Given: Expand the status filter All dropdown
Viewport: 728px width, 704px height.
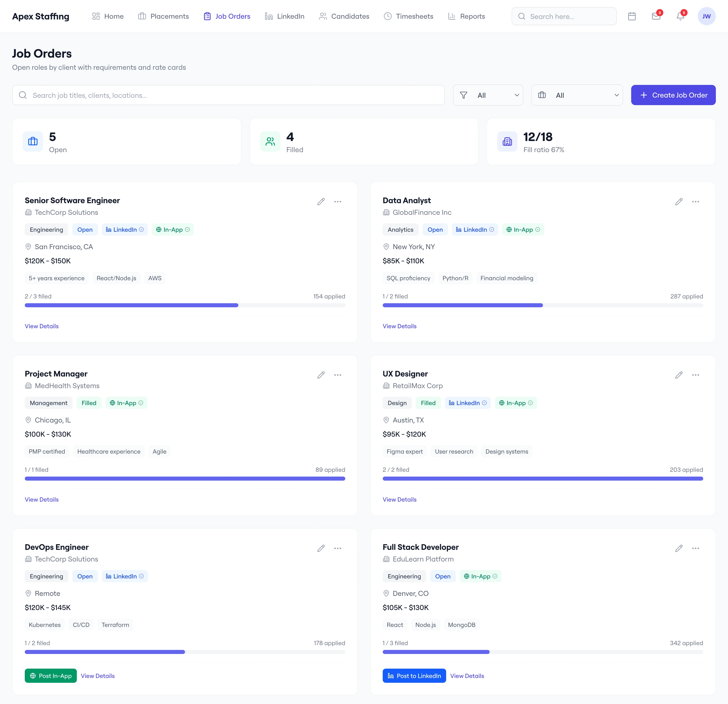Looking at the screenshot, I should click(488, 95).
